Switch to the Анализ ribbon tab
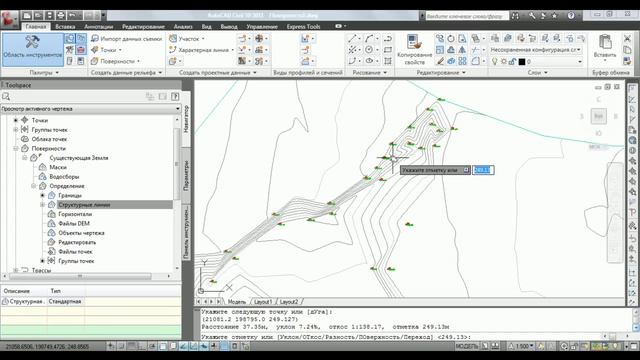This screenshot has height=360, width=640. pos(183,27)
